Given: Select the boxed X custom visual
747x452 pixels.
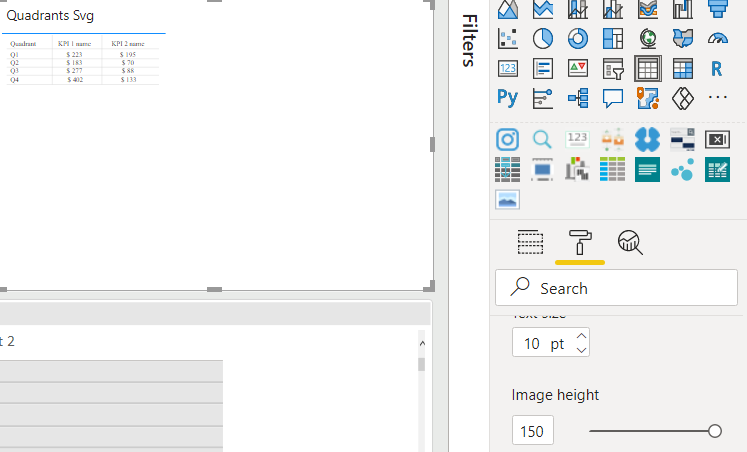Looking at the screenshot, I should click(x=717, y=140).
